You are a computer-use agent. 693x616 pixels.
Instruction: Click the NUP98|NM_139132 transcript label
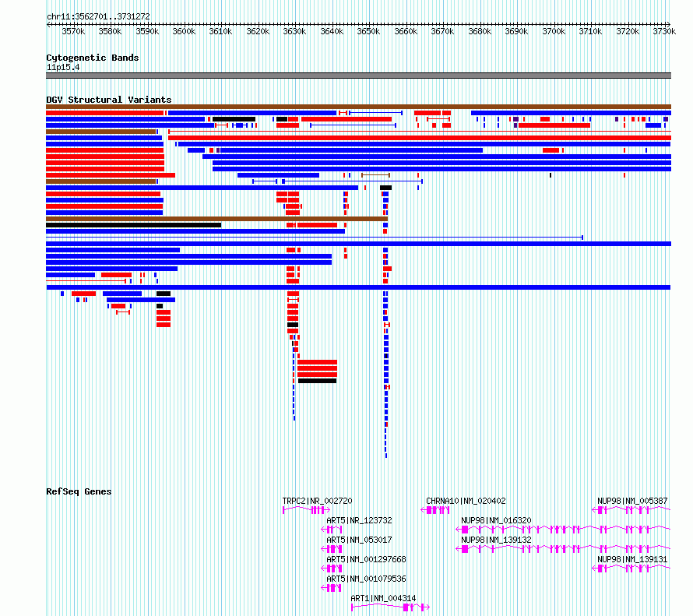[496, 540]
